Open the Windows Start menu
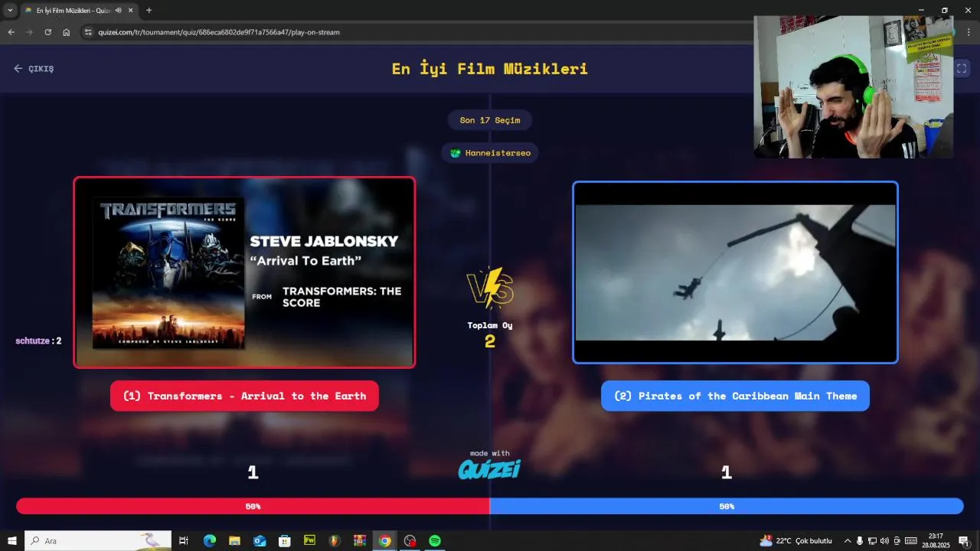Image resolution: width=980 pixels, height=551 pixels. (12, 541)
